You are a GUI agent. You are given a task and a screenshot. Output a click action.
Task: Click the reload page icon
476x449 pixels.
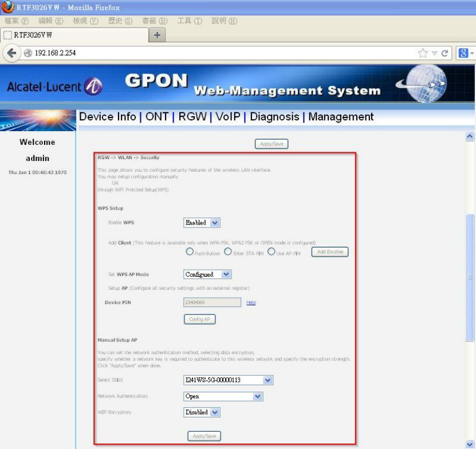click(444, 53)
